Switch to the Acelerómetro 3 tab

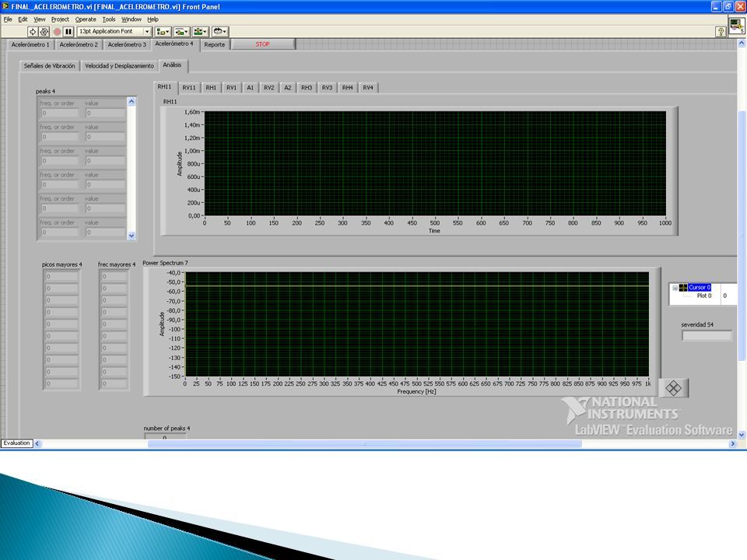(x=127, y=44)
